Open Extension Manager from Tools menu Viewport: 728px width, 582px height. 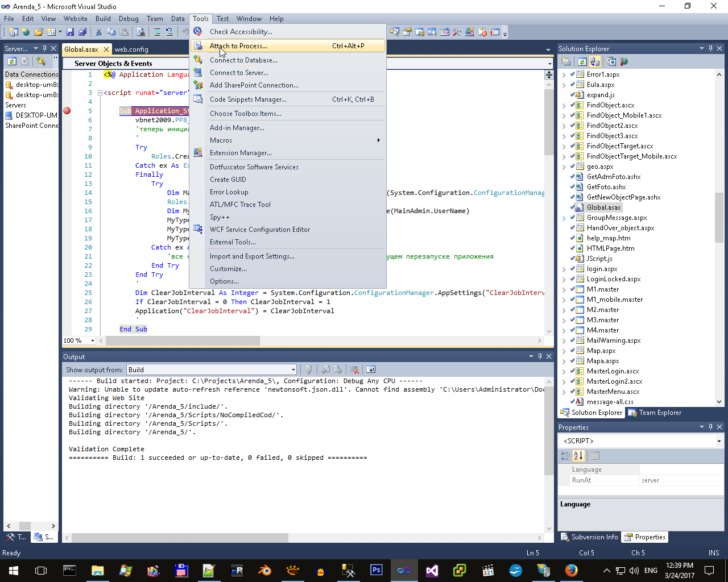288,153
